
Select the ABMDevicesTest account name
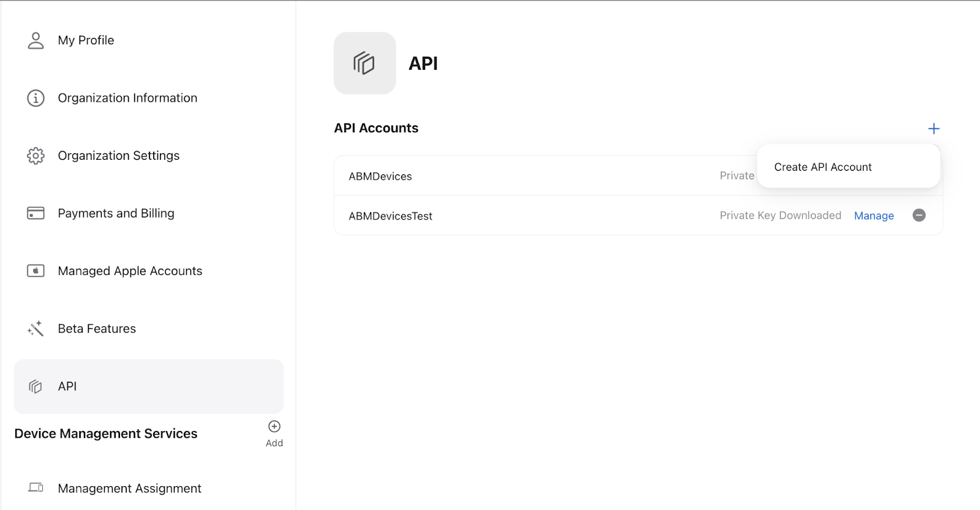click(x=390, y=216)
